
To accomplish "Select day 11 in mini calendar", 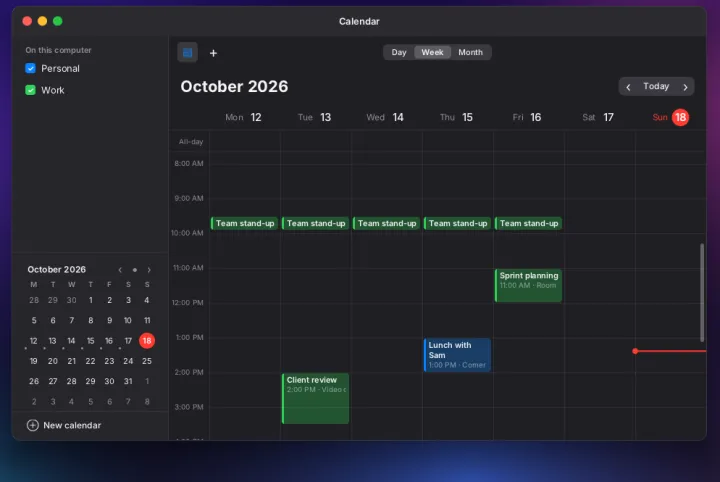I will click(x=147, y=320).
